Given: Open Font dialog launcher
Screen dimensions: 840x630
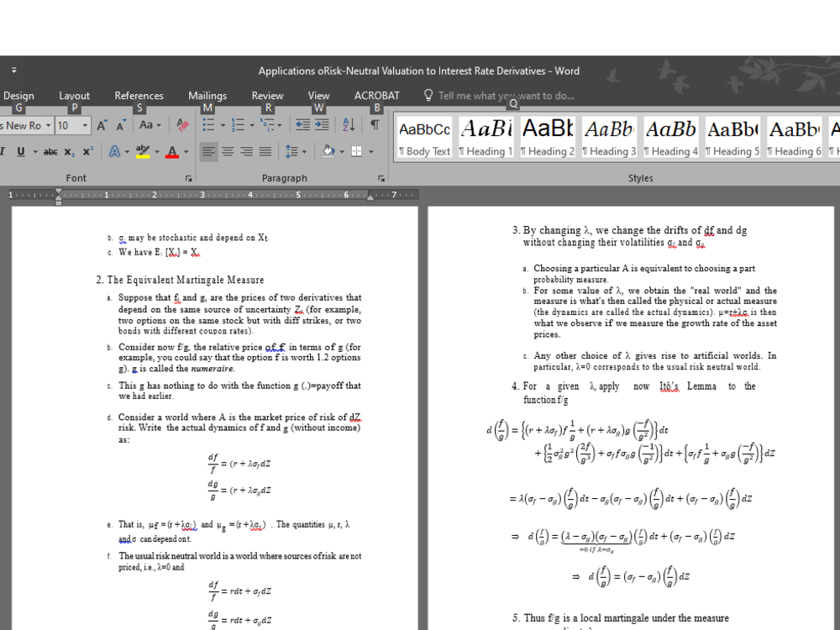Looking at the screenshot, I should click(188, 178).
